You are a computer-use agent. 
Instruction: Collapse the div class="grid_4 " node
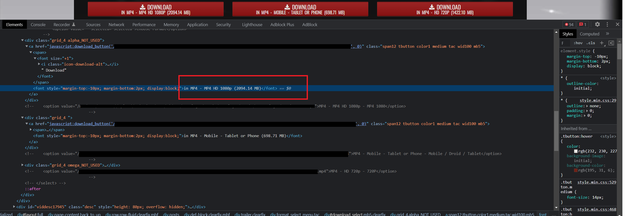(22, 118)
